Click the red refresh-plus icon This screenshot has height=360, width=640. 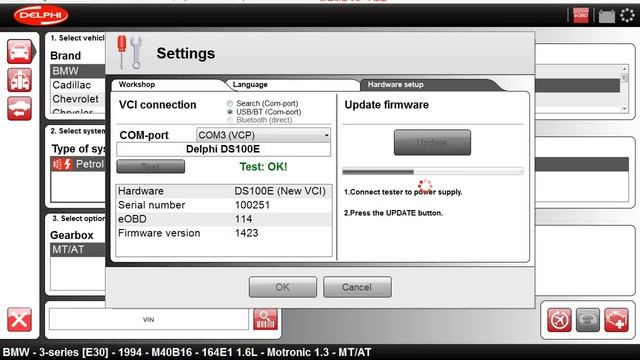click(616, 320)
